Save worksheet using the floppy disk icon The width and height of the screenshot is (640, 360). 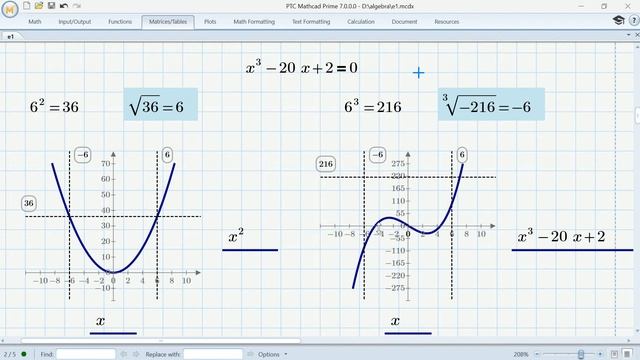tap(51, 6)
